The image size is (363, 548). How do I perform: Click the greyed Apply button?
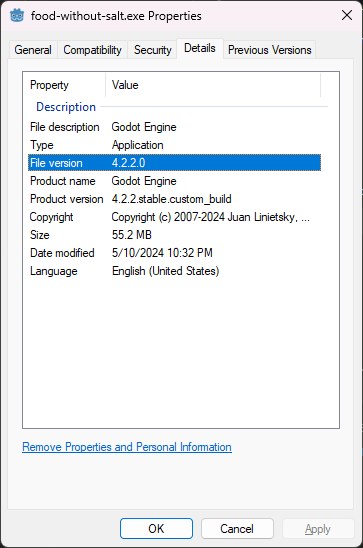[x=318, y=529]
